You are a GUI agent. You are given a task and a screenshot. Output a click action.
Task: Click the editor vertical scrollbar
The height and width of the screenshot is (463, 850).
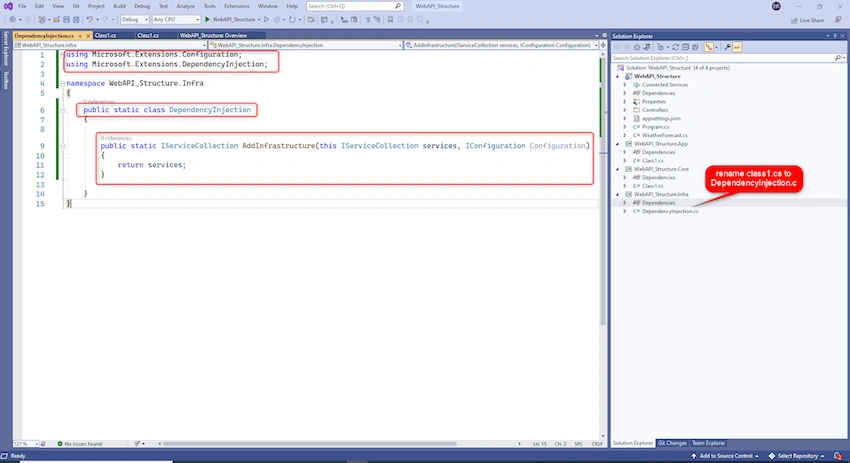tap(603, 190)
